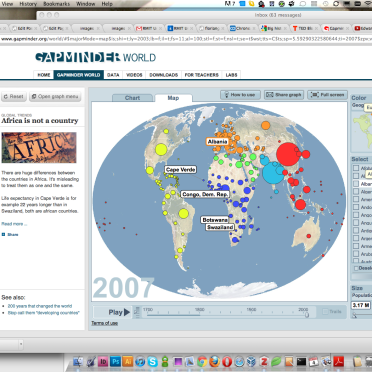This screenshot has height=372, width=372.
Task: Open the calendar app in the Dock
Action: [314, 361]
